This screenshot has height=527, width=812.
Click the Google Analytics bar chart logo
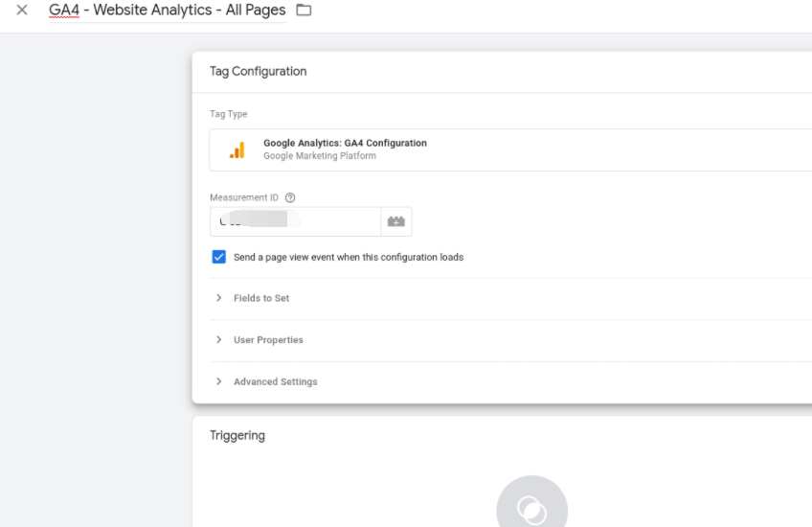[237, 150]
